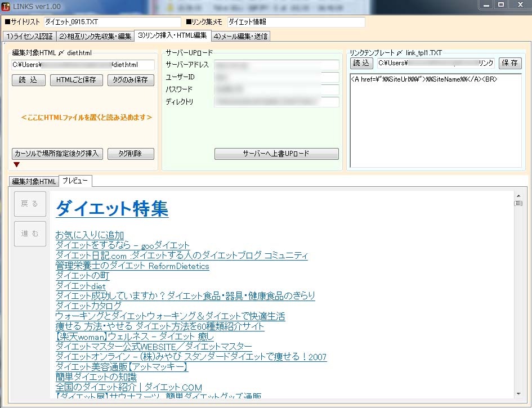Click 読込 button under 編集対象HTML
532x408 pixels.
(29, 80)
